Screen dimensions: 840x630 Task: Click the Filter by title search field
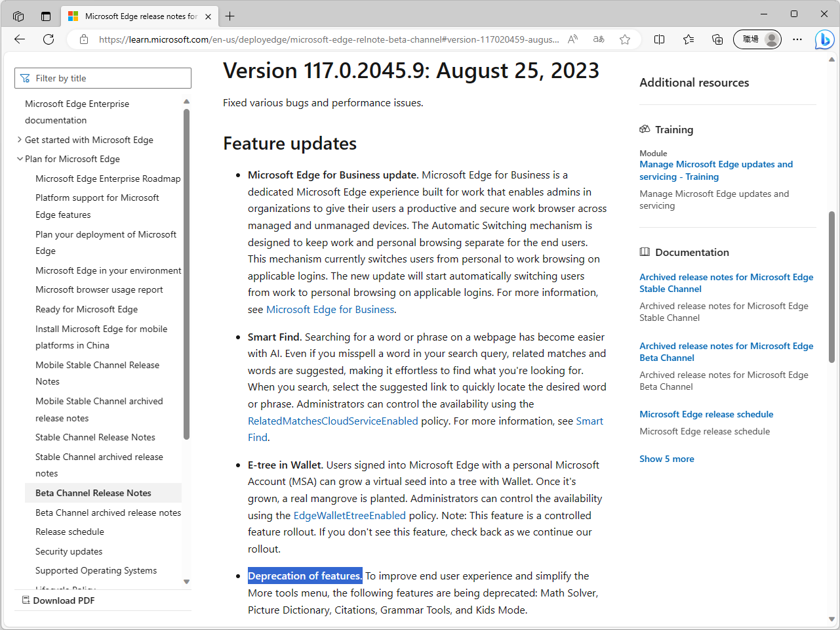click(102, 77)
